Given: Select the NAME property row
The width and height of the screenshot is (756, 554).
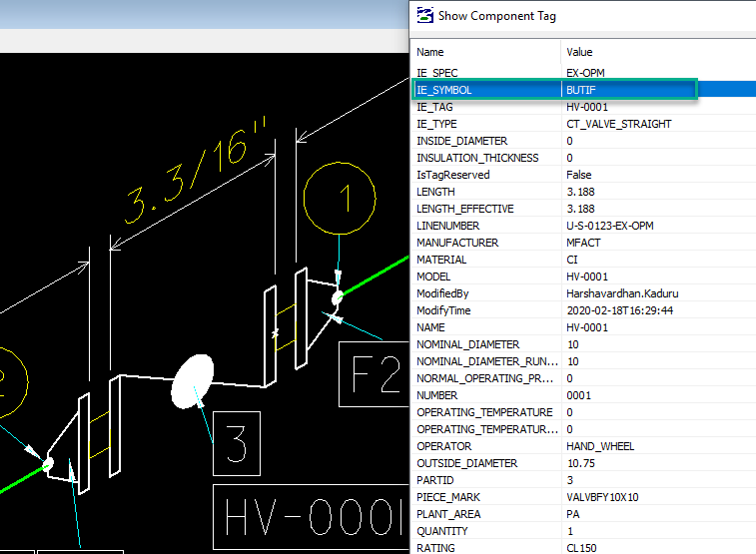Looking at the screenshot, I should click(583, 327).
